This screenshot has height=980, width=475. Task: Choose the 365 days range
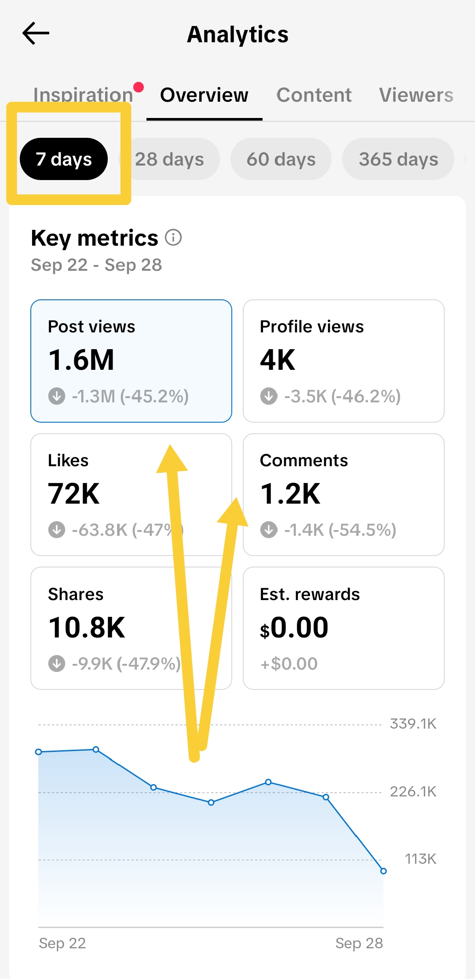pos(398,159)
